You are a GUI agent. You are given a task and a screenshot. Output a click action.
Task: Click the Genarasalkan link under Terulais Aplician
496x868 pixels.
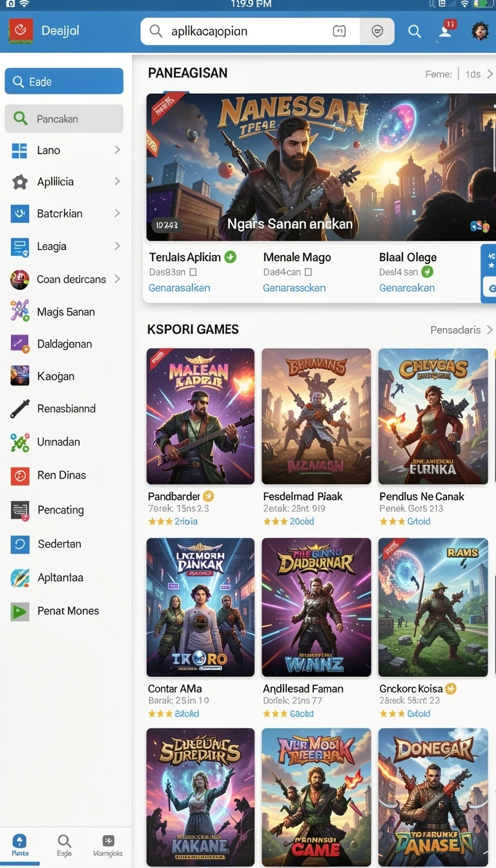(180, 288)
